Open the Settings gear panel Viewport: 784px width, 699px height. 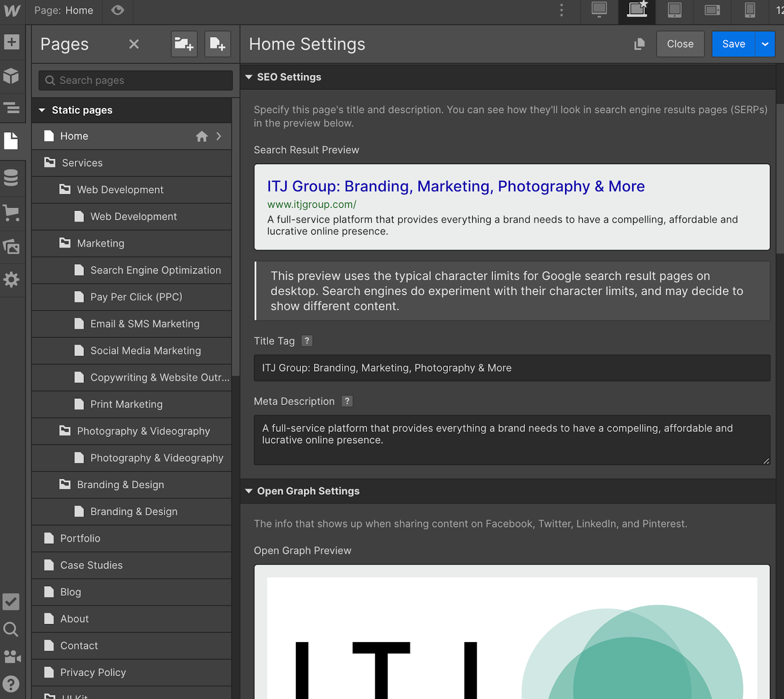pos(12,280)
